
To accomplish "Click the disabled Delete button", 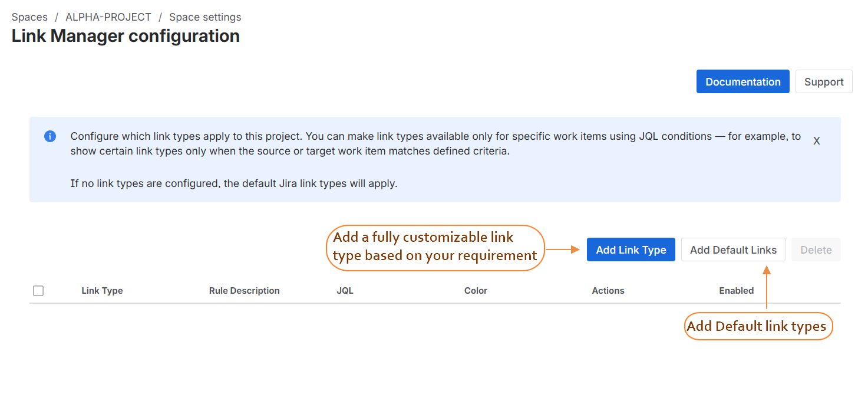I will click(816, 249).
